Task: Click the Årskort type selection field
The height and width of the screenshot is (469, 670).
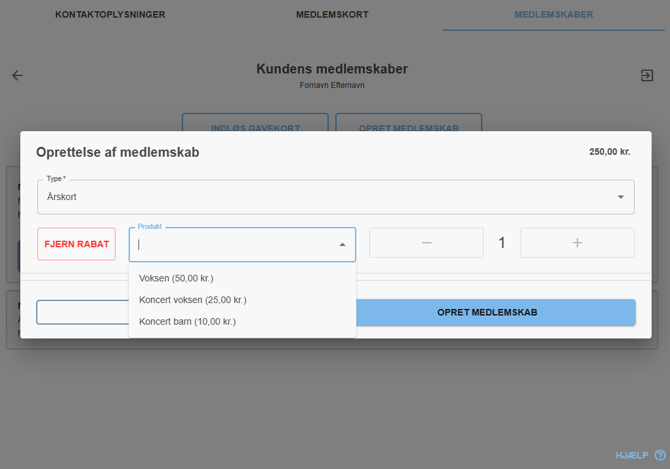Action: point(320,197)
